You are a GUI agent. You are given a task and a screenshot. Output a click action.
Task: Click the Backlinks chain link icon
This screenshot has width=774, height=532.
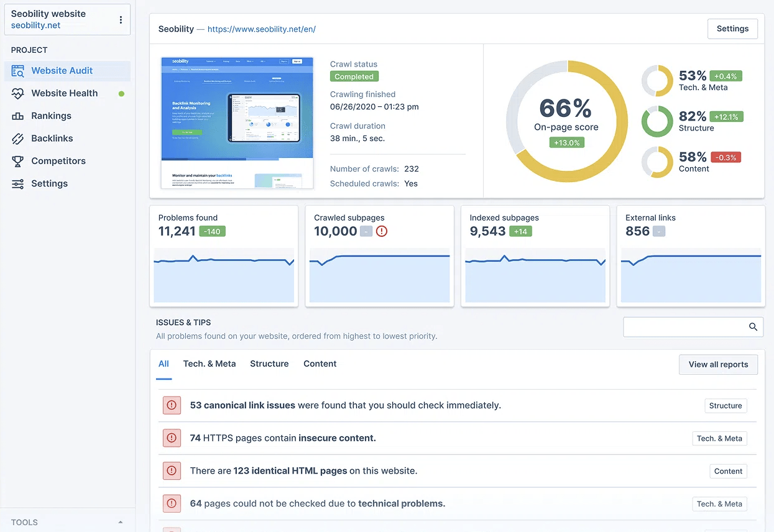click(x=18, y=139)
